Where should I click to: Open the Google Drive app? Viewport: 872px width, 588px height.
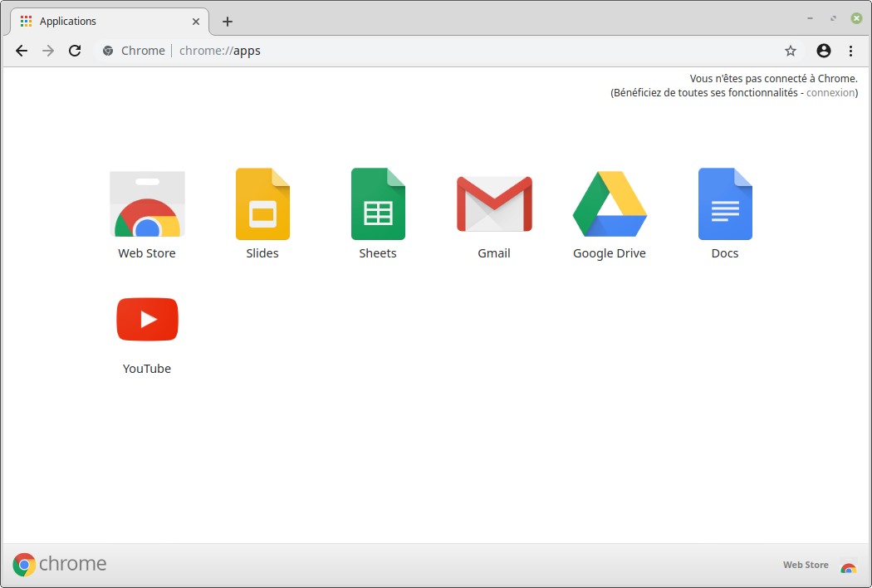tap(610, 204)
